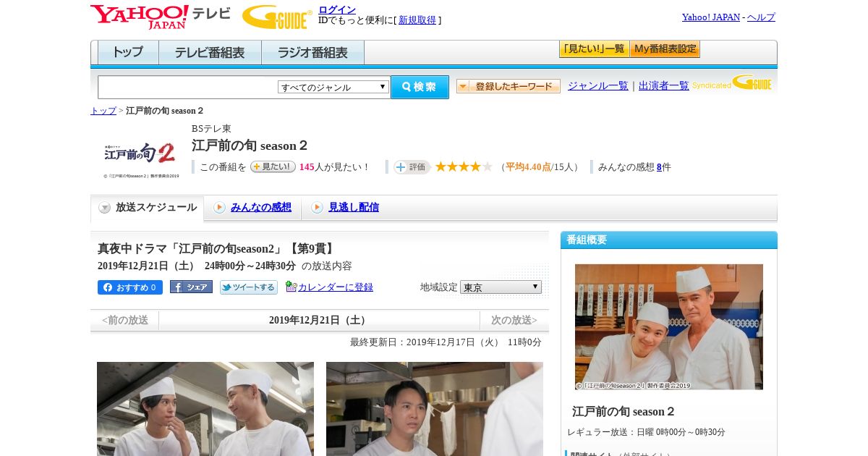
Task: Click the plus 評価 rating button
Action: point(412,167)
